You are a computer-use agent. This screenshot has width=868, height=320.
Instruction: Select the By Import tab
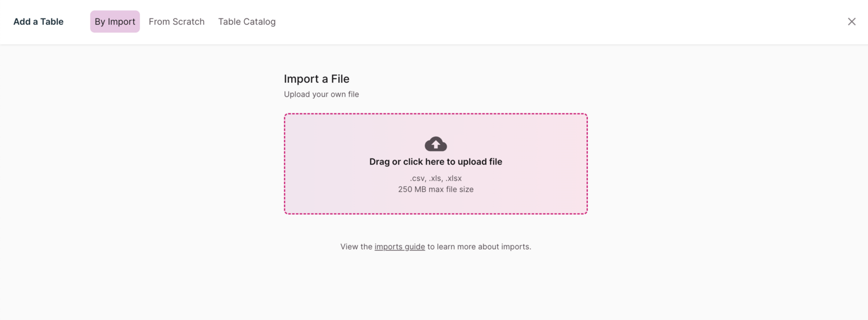(115, 21)
